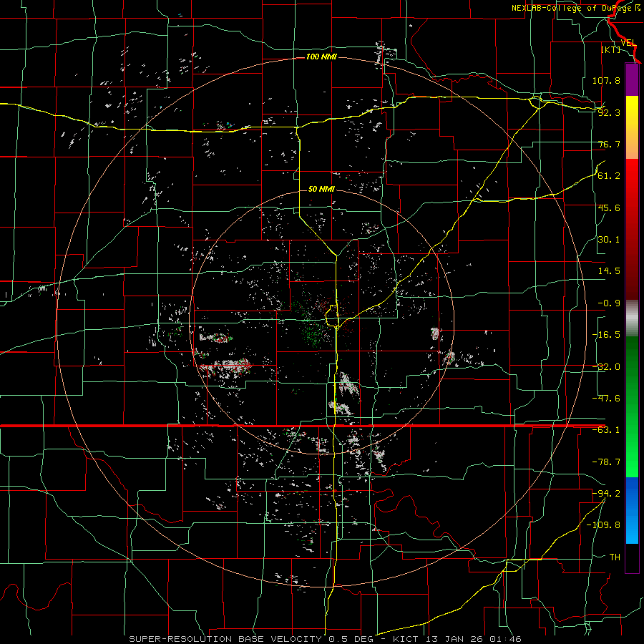Click the "VEL" legend heading
This screenshot has width=644, height=644.
pyautogui.click(x=628, y=43)
